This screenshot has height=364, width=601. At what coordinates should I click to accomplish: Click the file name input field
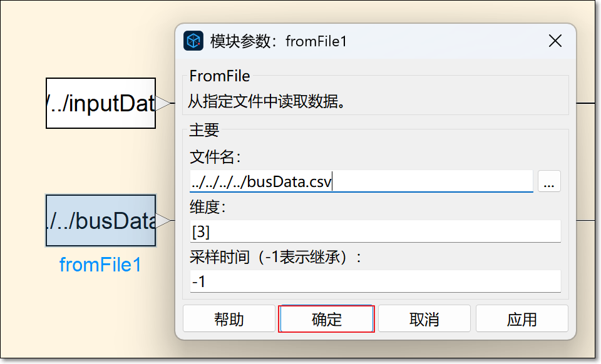[361, 181]
